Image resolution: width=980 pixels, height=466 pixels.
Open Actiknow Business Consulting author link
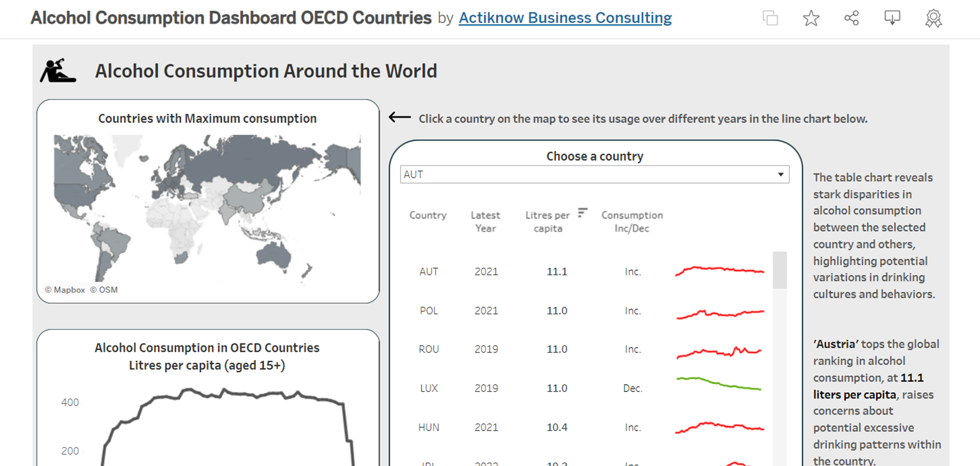(565, 18)
